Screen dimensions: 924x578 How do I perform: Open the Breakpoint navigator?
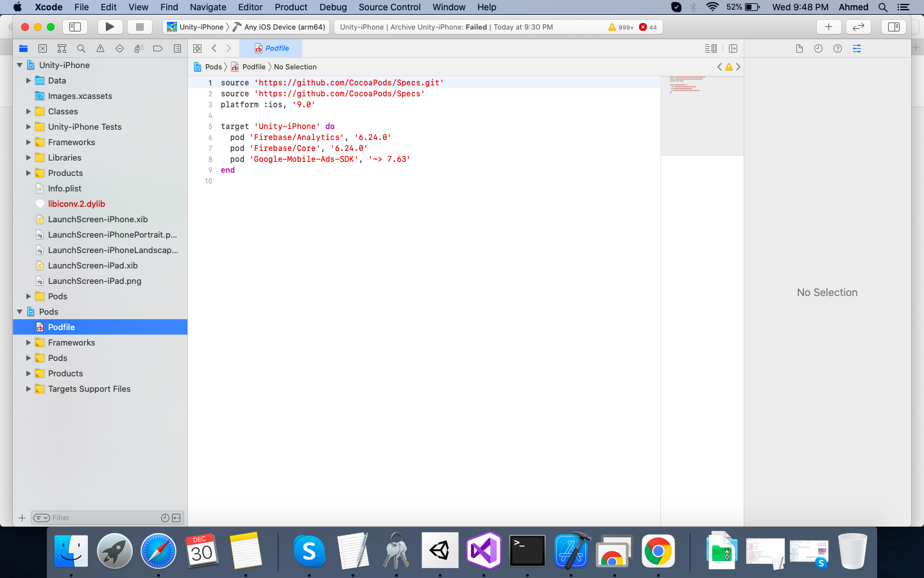pos(158,48)
